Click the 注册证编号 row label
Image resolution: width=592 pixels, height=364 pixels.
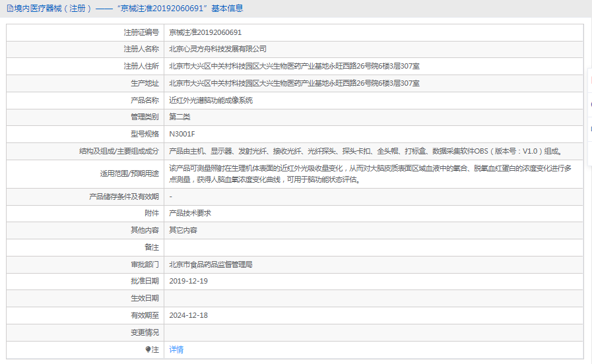[x=141, y=32]
